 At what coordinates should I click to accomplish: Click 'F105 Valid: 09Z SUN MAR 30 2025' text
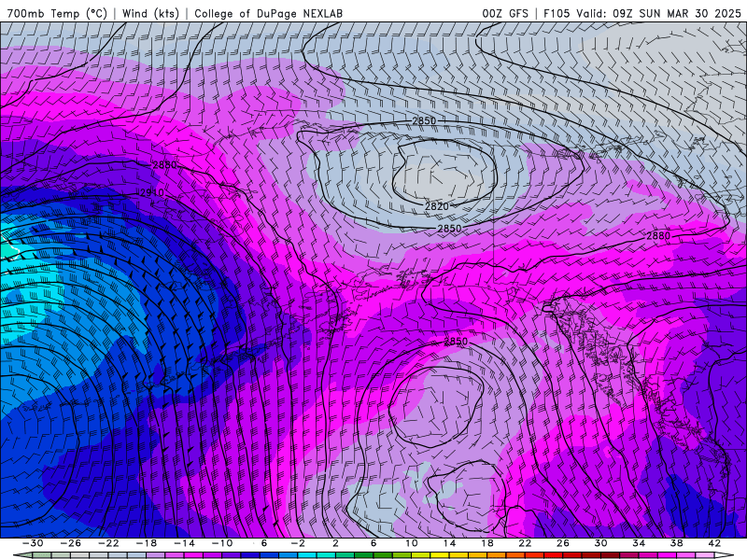(x=642, y=13)
